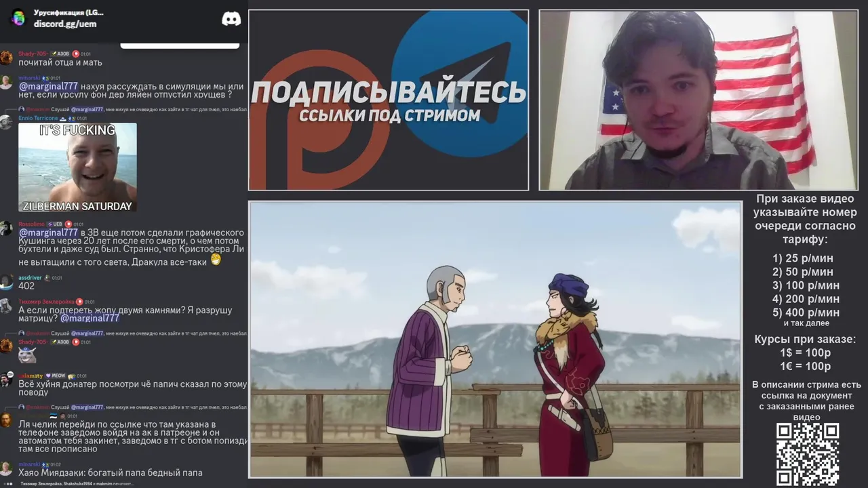The image size is (868, 488).
Task: Click message 'Хаяо Миядзаки: богатый папа бедный папа'
Action: click(111, 472)
